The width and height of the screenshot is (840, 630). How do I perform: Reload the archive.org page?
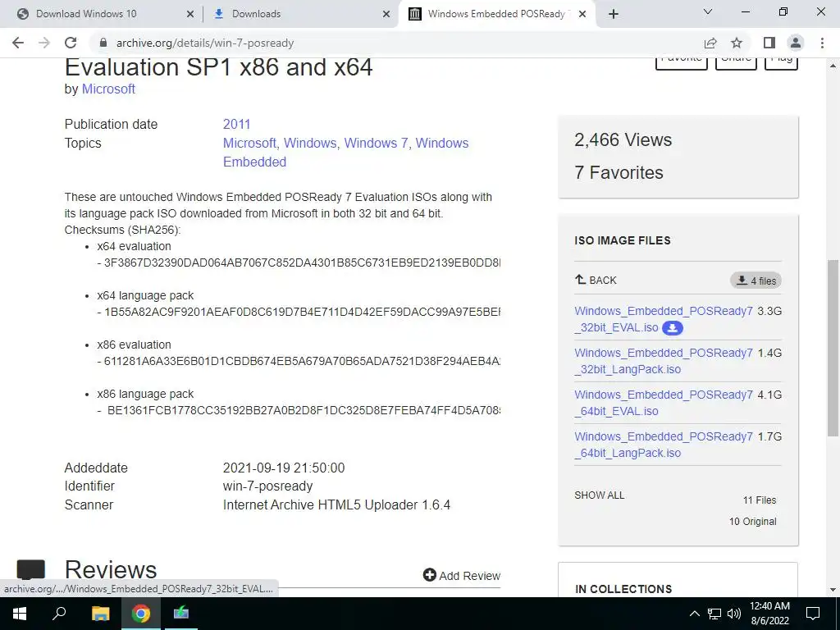[x=71, y=43]
